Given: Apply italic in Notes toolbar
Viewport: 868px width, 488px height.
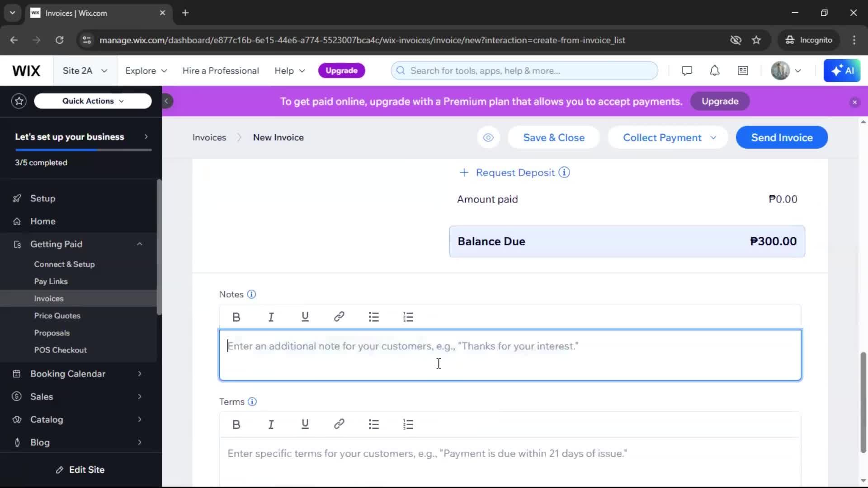Looking at the screenshot, I should [271, 317].
